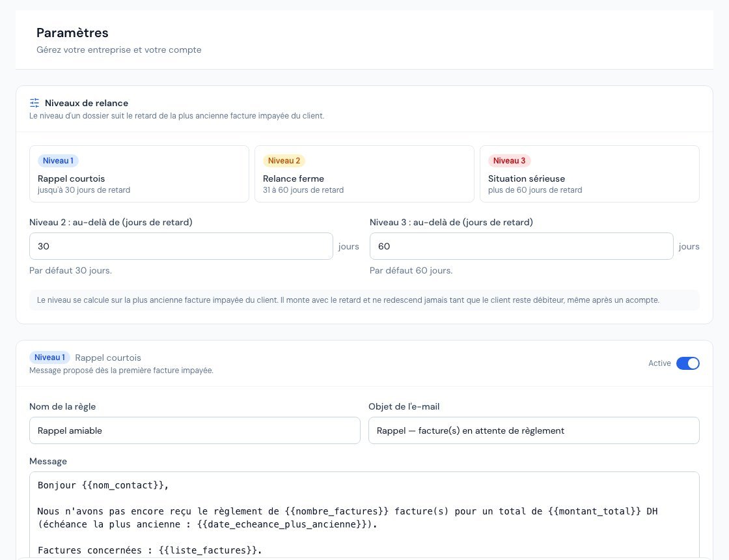This screenshot has height=560, width=729.
Task: Click the 'Niveau 2 : au-delà de' field label
Action: pyautogui.click(x=111, y=222)
